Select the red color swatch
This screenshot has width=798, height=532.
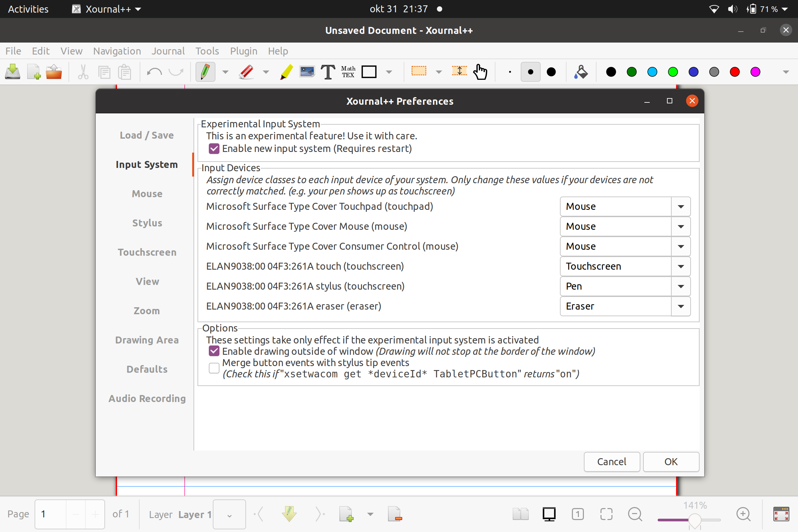734,71
